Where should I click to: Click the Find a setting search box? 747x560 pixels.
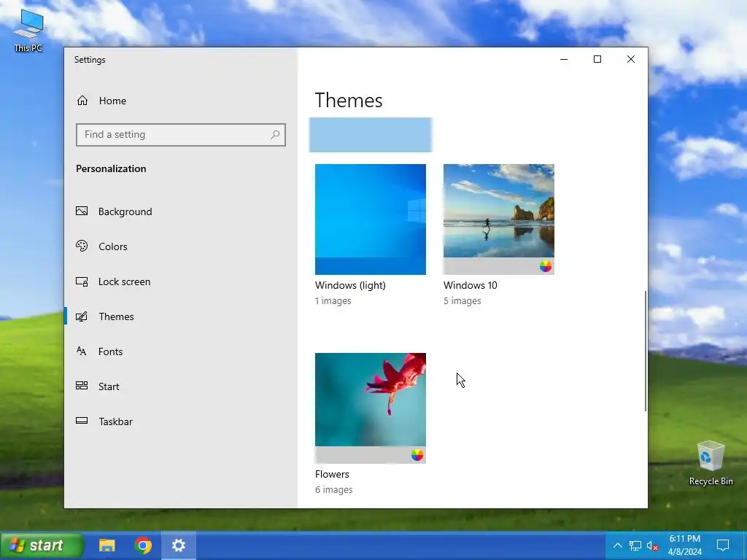click(181, 135)
